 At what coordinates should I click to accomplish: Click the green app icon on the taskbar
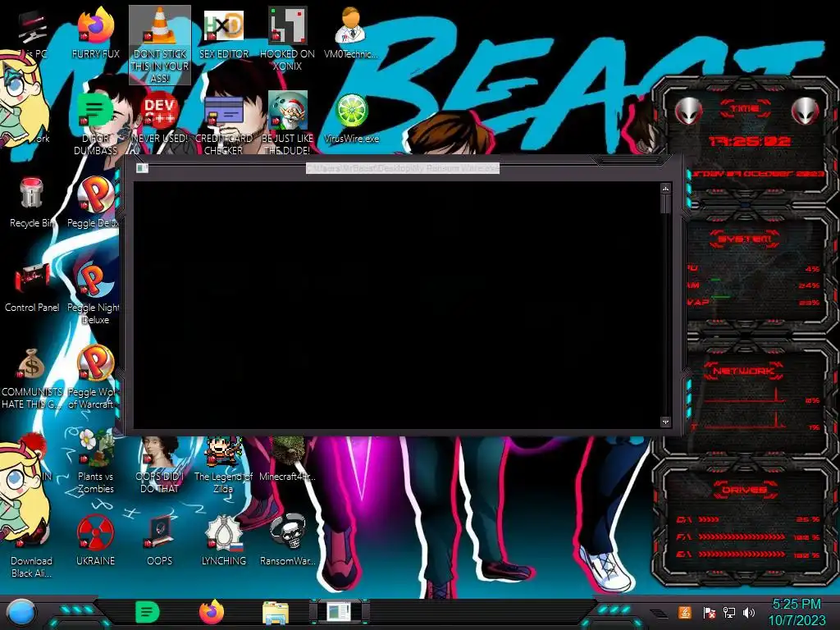point(148,612)
